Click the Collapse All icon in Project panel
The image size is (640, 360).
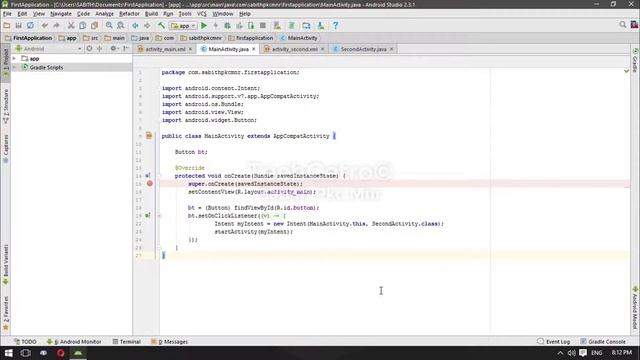(x=100, y=49)
